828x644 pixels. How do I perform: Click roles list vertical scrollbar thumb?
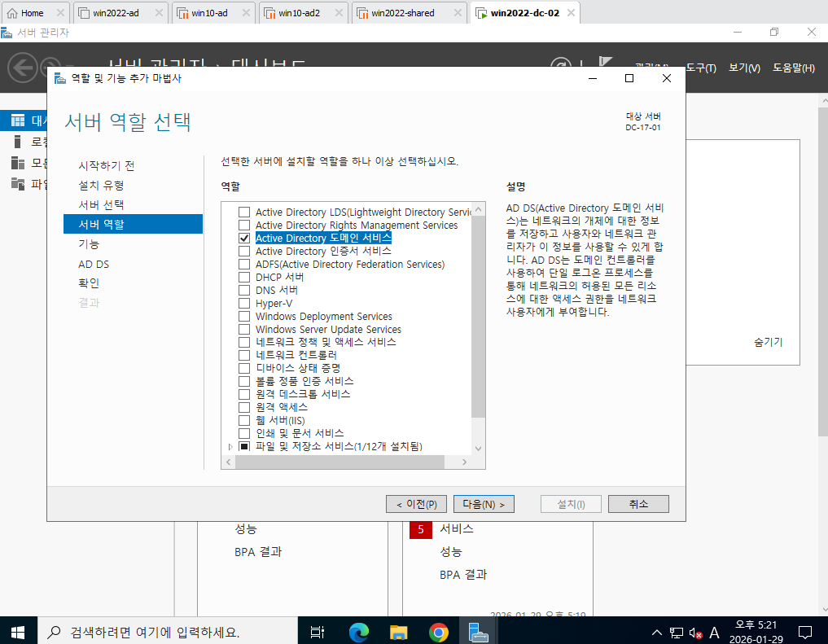point(479,316)
